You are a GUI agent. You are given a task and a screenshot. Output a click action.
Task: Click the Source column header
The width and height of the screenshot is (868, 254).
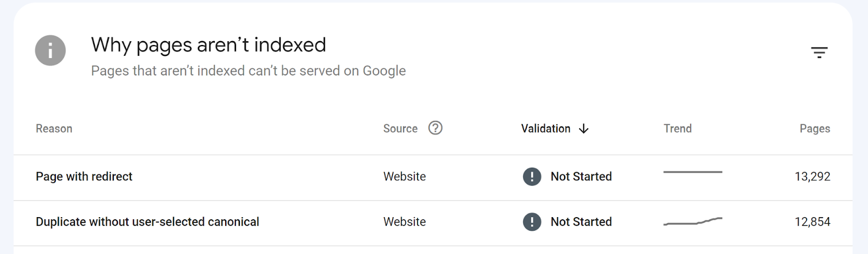point(400,129)
